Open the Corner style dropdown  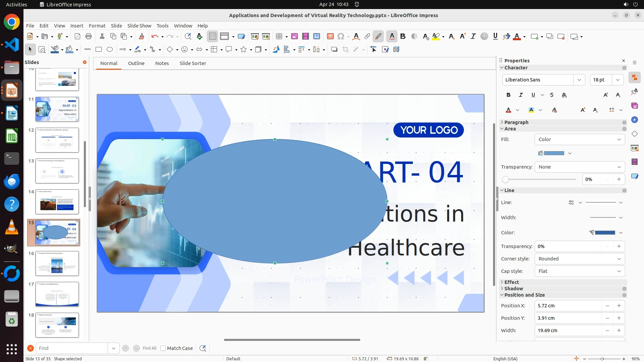[580, 259]
